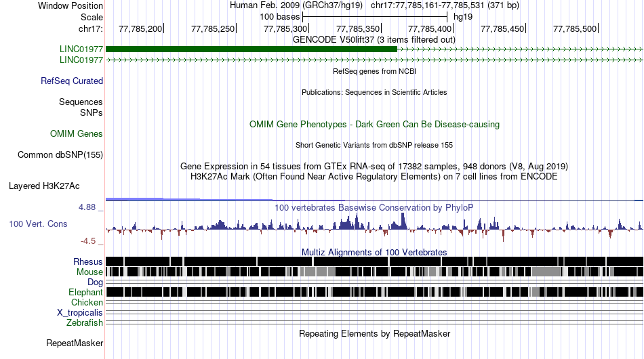This screenshot has height=359, width=644.
Task: Click the Scale track label
Action: click(92, 17)
